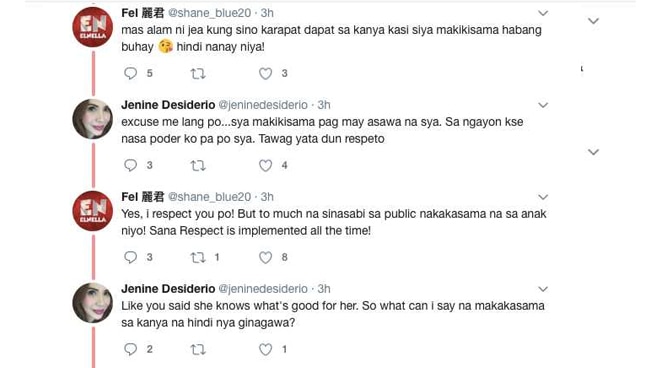Reply to Fel's 'Yes, i respect you po' tweet

(x=130, y=257)
